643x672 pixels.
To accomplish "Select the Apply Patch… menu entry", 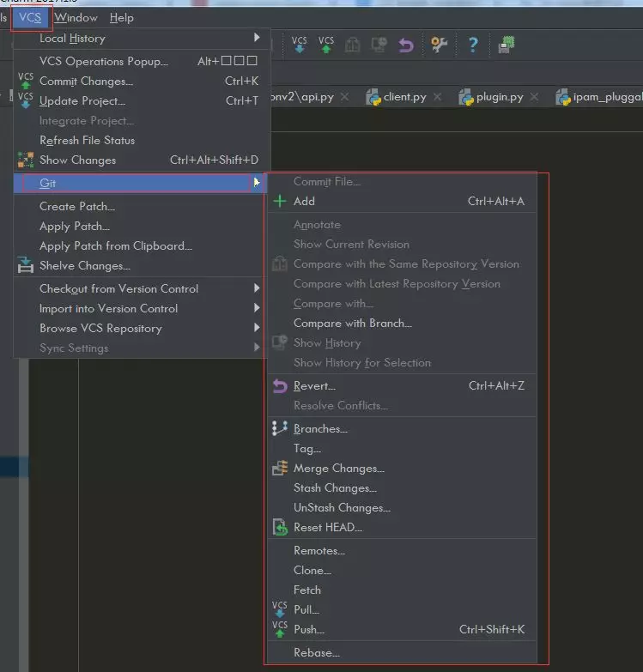I will coord(142,226).
